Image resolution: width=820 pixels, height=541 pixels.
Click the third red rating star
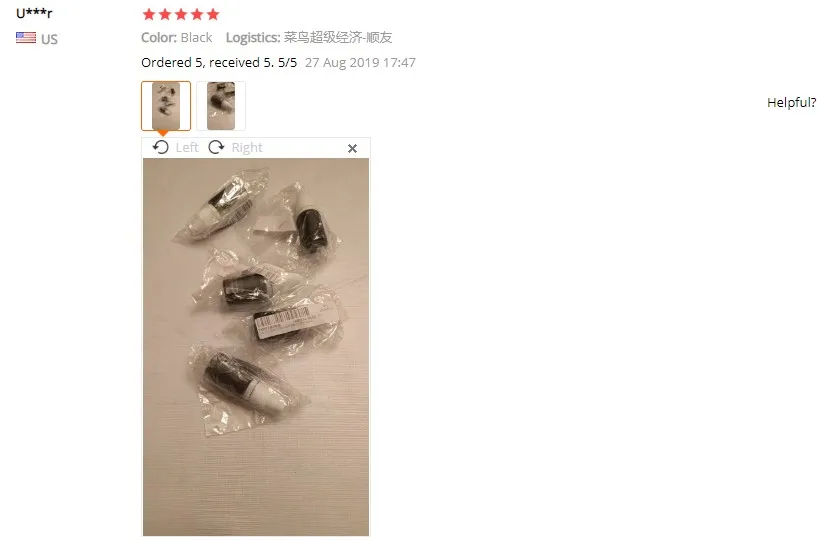coord(181,14)
